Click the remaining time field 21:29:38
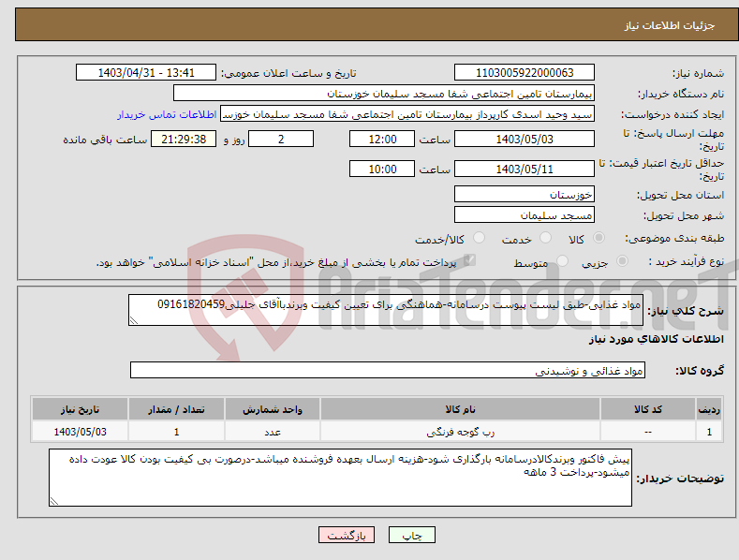This screenshot has width=739, height=560. (x=184, y=139)
